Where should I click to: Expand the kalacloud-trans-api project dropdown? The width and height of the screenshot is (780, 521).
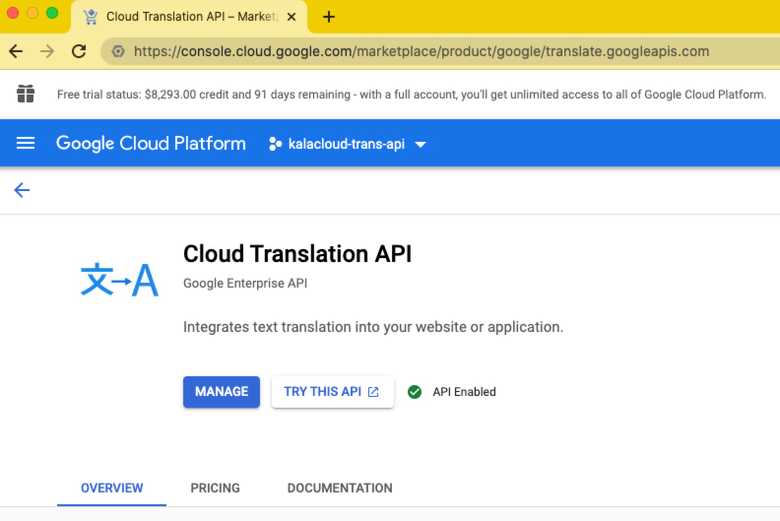420,144
